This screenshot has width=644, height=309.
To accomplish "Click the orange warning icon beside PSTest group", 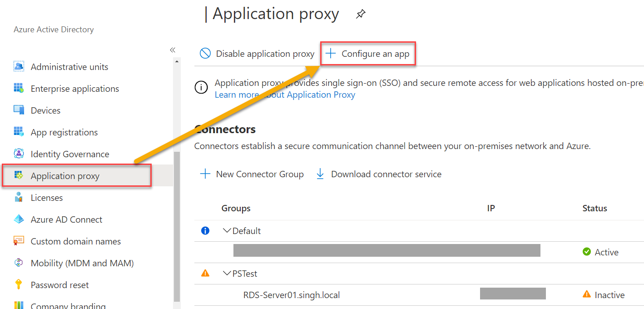I will coord(205,274).
